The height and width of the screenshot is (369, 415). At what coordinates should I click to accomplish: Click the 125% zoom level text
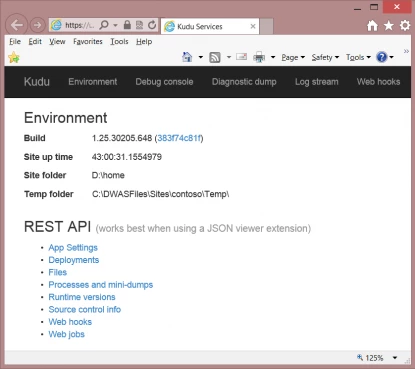pos(374,358)
